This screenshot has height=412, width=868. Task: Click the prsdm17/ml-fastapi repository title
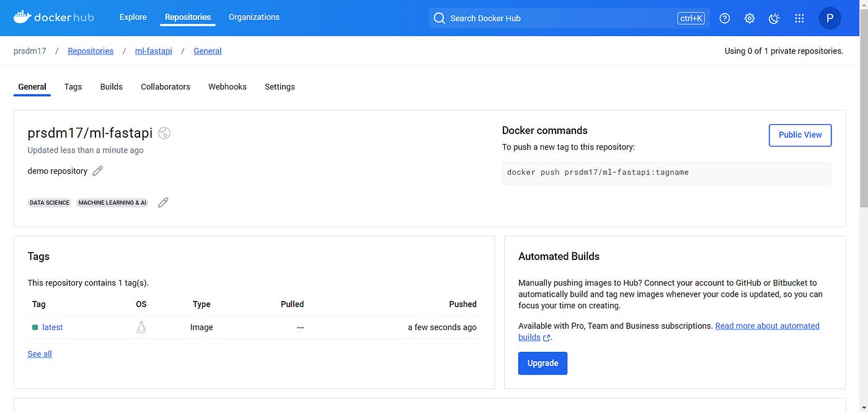click(x=90, y=133)
